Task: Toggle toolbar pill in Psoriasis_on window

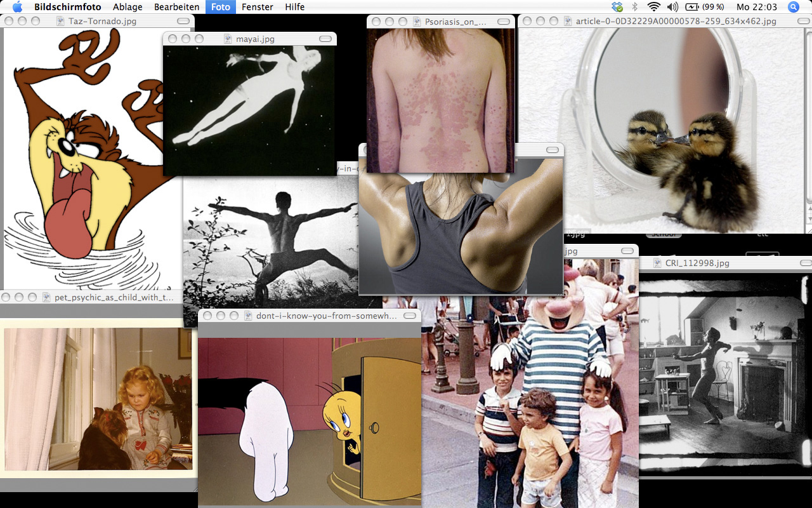Action: point(504,21)
